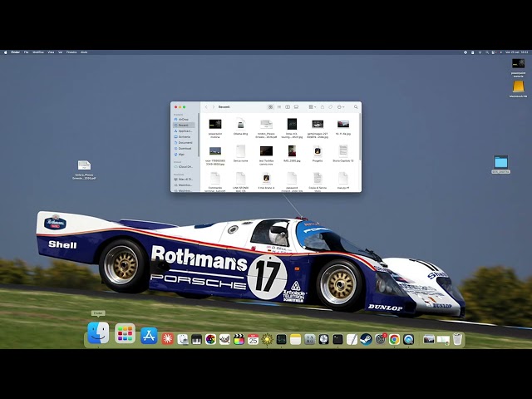Go forward in Finder window
This screenshot has height=399, width=532.
point(214,107)
